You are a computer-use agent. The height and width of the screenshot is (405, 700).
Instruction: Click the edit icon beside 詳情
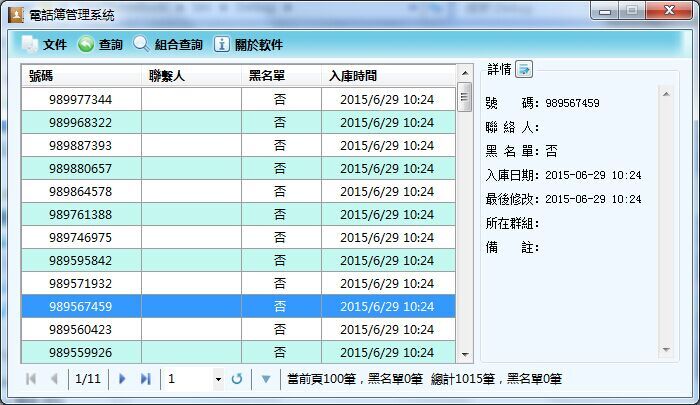coord(525,69)
